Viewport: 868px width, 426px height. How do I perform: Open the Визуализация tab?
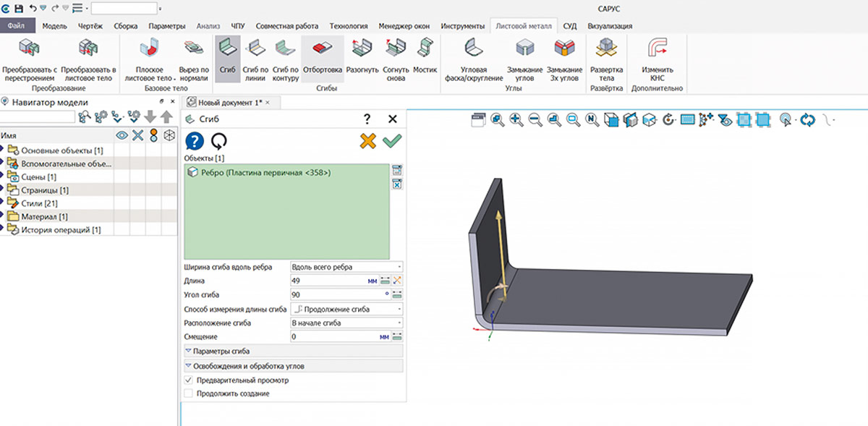coord(610,26)
